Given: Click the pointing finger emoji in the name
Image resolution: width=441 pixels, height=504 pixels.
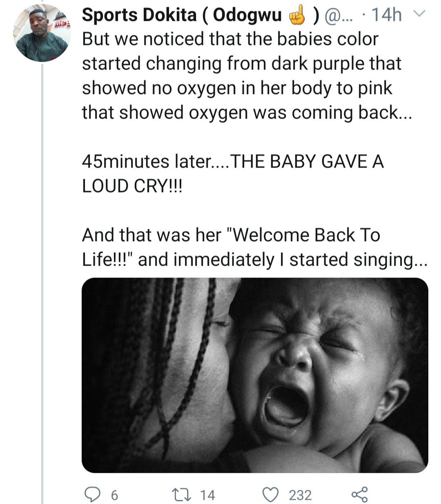Looking at the screenshot, I should (x=297, y=16).
